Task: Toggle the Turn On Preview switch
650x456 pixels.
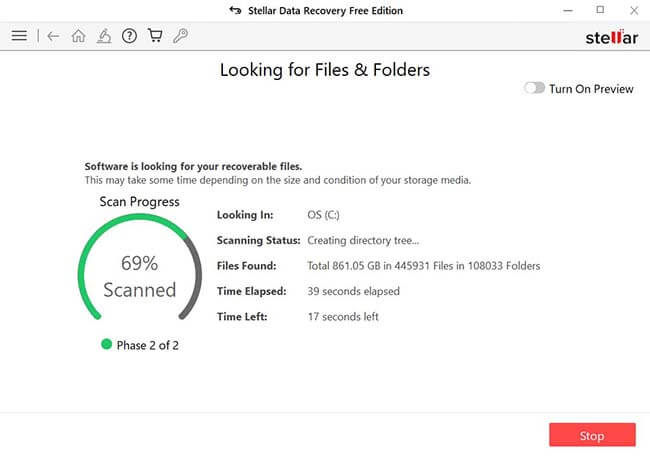Action: click(534, 88)
